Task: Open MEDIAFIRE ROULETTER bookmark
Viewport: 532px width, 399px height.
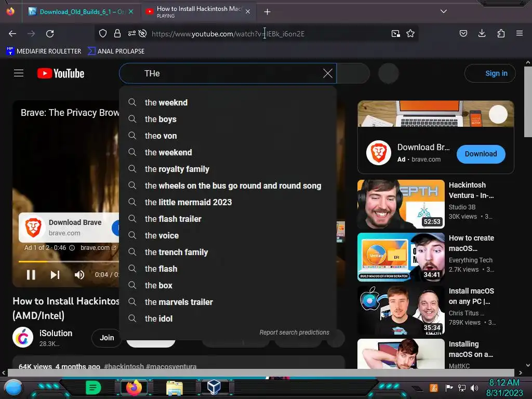Action: tap(44, 51)
